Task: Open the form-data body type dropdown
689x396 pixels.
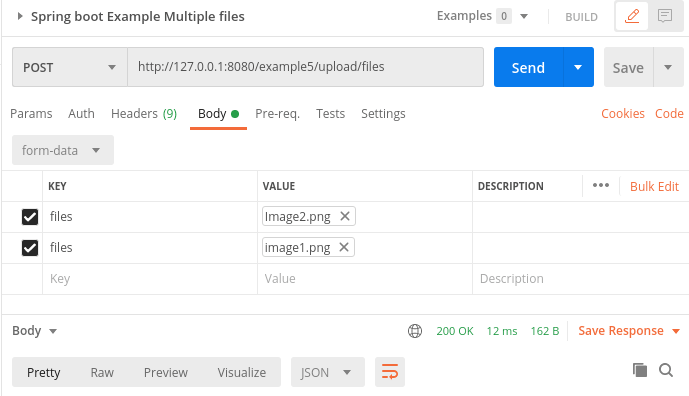Action: (x=63, y=150)
